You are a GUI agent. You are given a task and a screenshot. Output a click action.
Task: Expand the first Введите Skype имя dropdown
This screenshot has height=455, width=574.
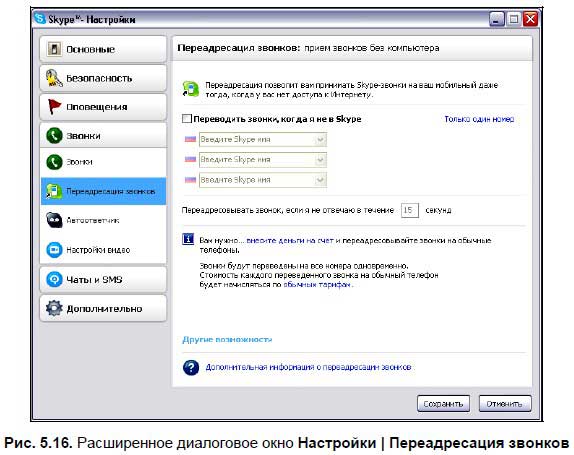click(x=320, y=139)
